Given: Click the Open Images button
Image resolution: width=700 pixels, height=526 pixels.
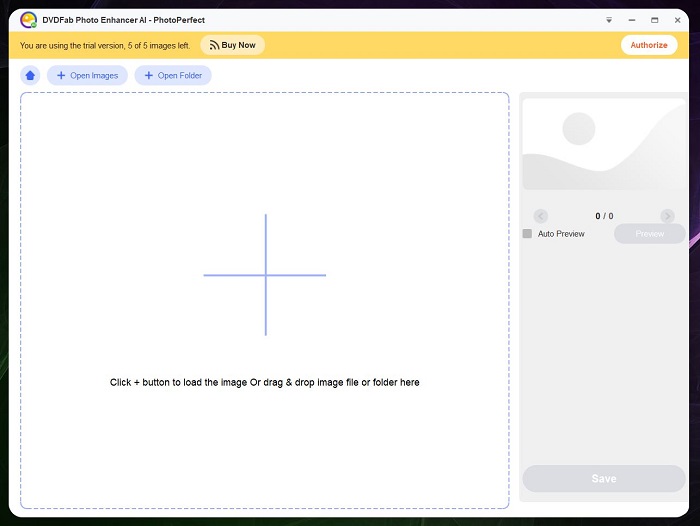Looking at the screenshot, I should coord(88,75).
